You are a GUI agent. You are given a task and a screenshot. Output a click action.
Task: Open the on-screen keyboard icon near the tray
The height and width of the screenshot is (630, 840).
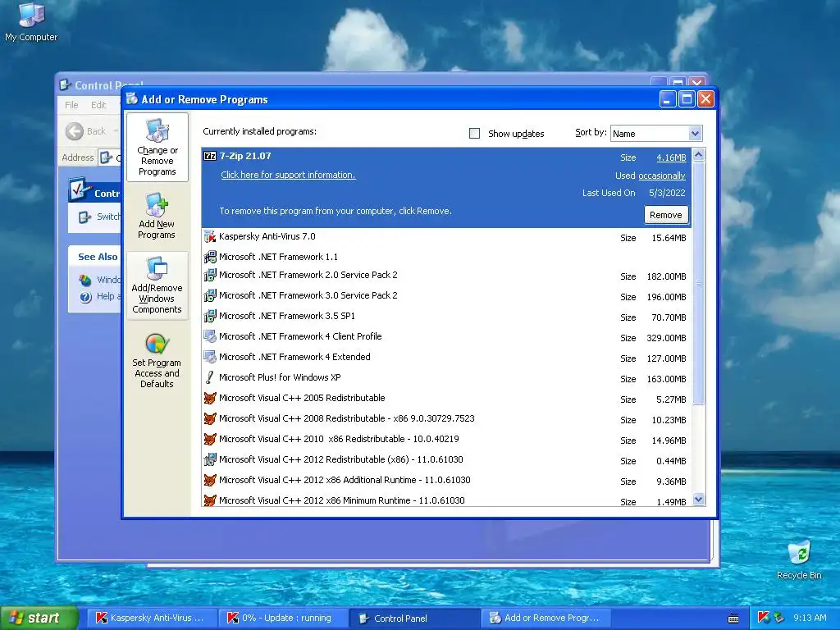733,619
